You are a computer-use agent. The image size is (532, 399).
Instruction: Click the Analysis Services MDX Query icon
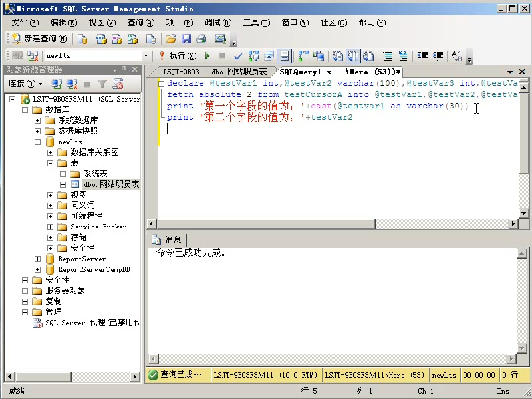pos(102,39)
